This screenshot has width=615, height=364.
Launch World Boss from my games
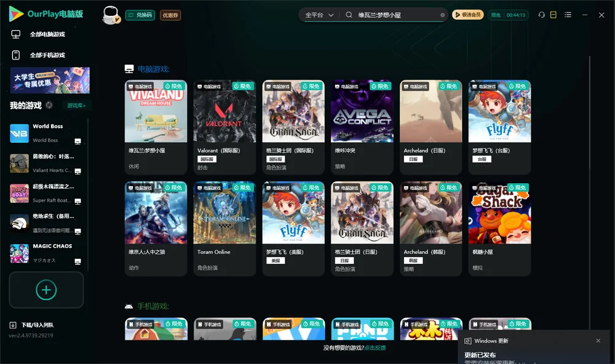point(19,133)
